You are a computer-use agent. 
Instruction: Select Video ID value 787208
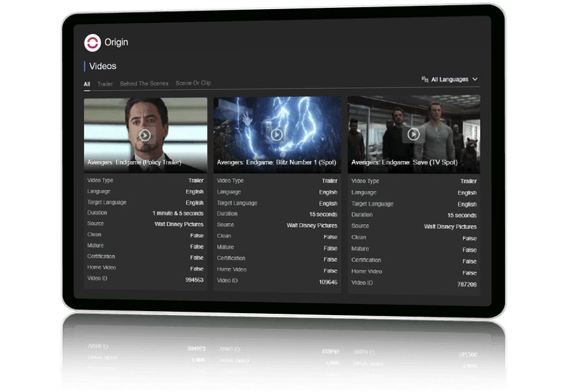click(x=467, y=284)
